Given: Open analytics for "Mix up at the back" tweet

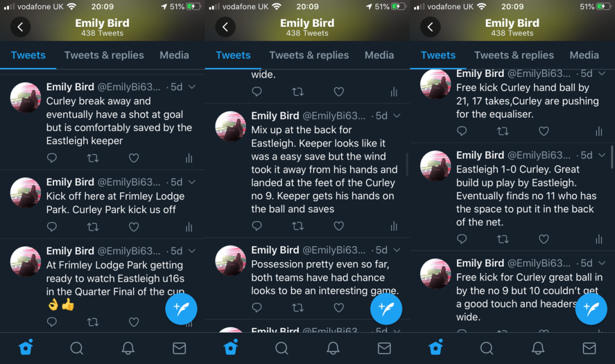Looking at the screenshot, I should [394, 226].
